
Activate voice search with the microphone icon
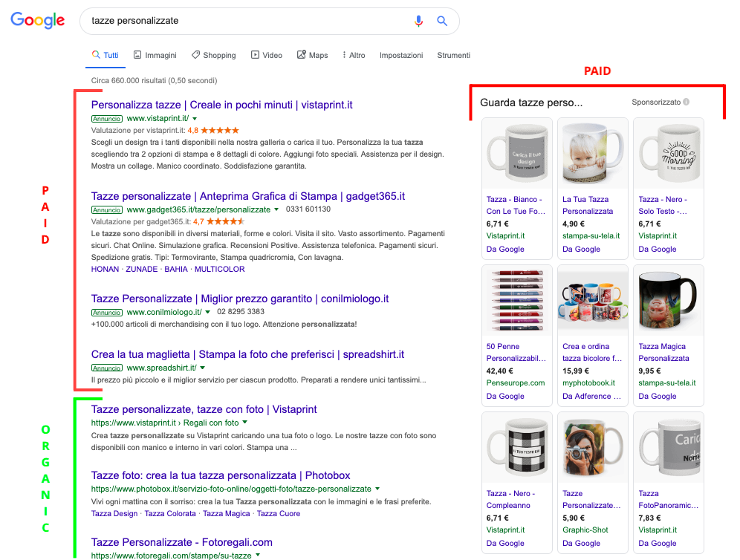point(418,22)
